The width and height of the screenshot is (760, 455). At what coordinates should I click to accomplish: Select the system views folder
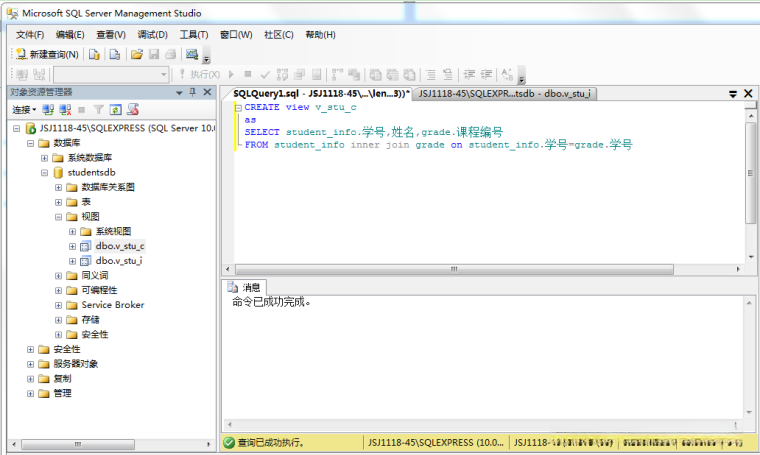coord(113,232)
